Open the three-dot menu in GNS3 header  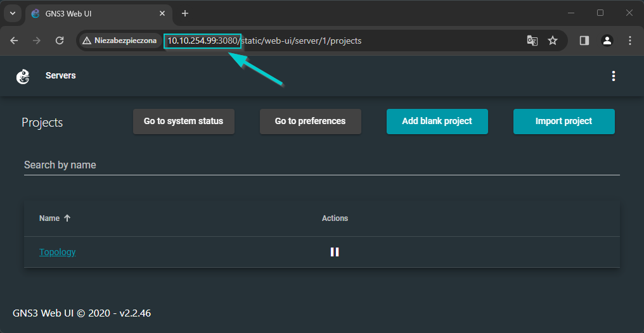coord(613,76)
